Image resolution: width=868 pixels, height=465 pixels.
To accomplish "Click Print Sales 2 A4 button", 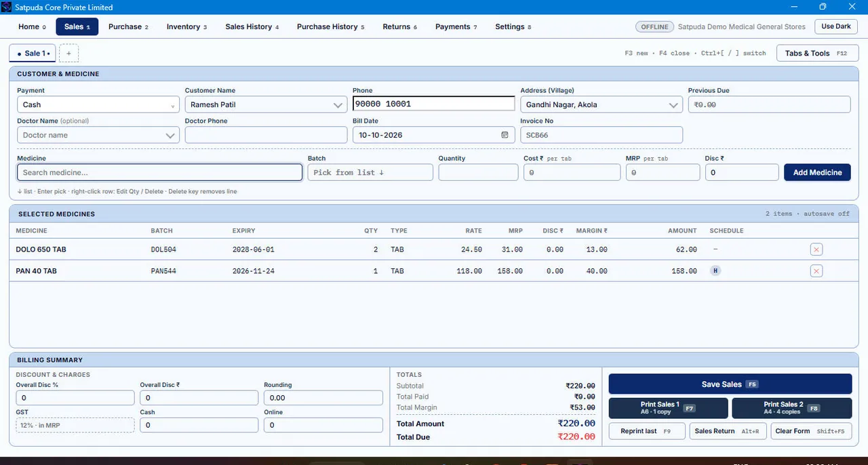I will pyautogui.click(x=791, y=408).
